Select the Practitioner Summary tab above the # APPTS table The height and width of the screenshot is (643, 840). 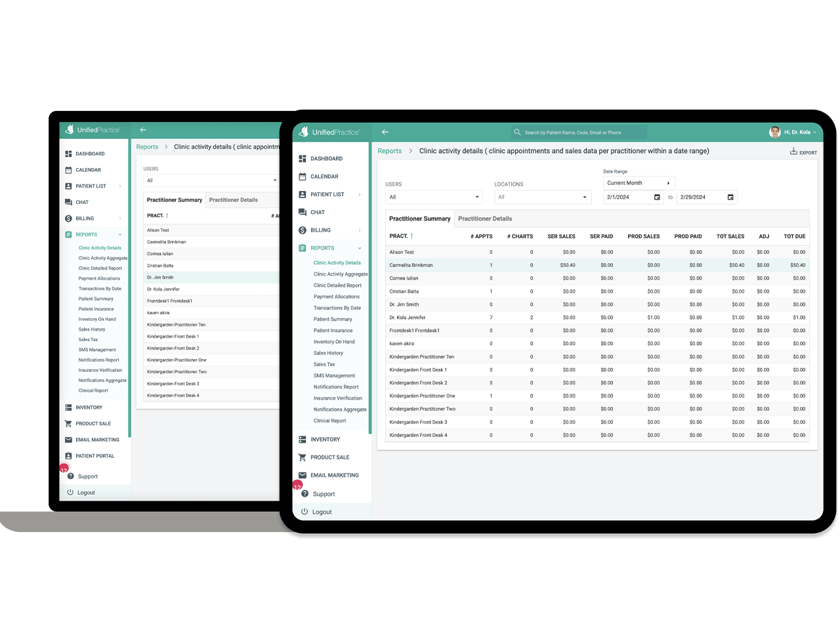point(419,218)
